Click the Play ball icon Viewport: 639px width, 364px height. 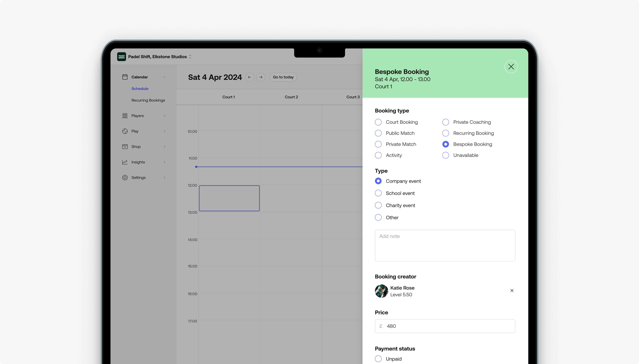click(x=125, y=131)
